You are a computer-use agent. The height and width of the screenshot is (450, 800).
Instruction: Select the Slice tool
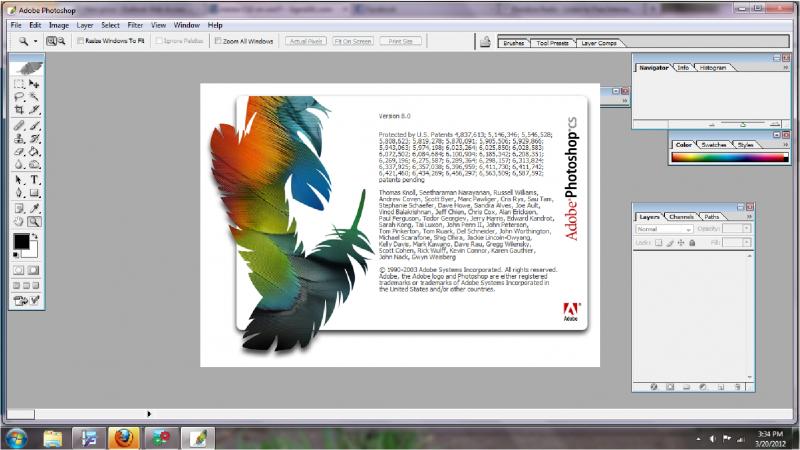tap(34, 110)
